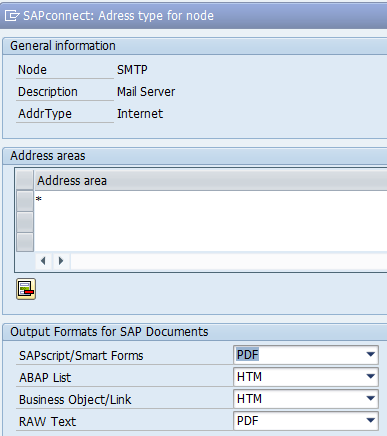Viewport: 387px width, 436px height.
Task: Click the Output Formats for SAP Documents header
Action: pyautogui.click(x=109, y=332)
